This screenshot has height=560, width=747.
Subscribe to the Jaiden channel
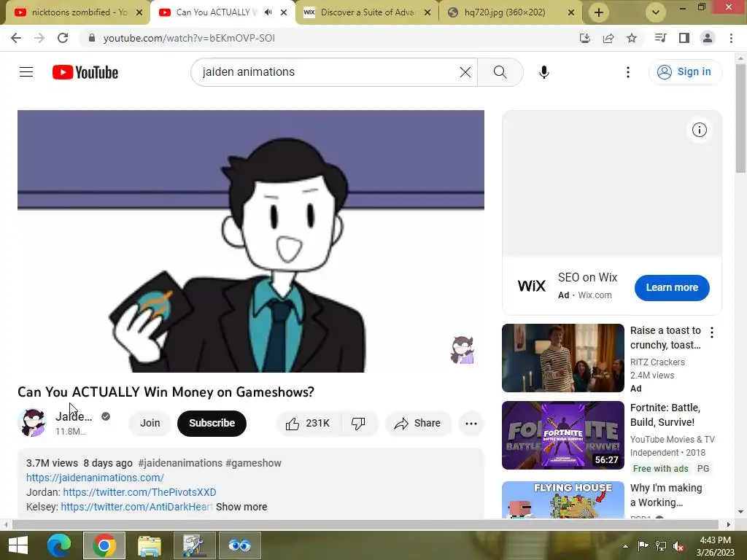(212, 424)
